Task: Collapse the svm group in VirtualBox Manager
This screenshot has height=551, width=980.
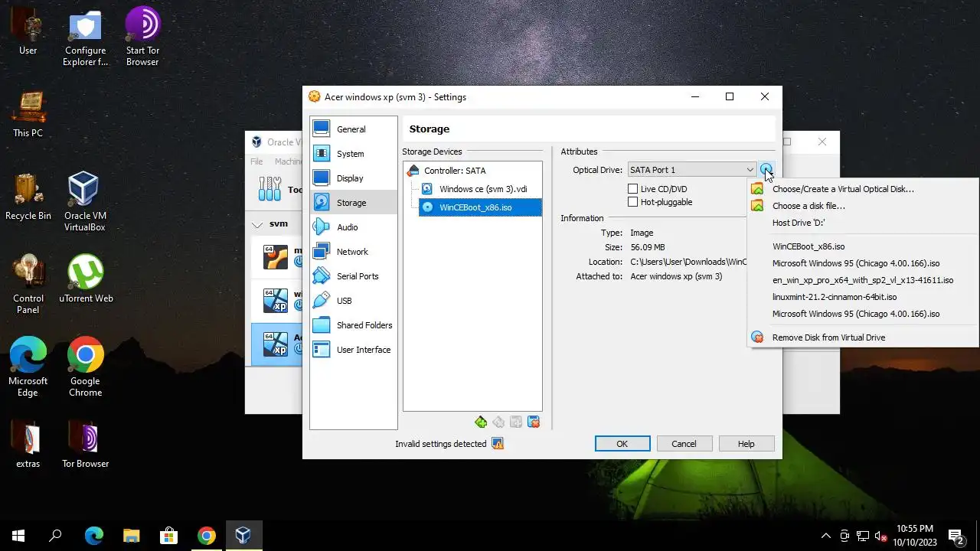Action: [257, 225]
